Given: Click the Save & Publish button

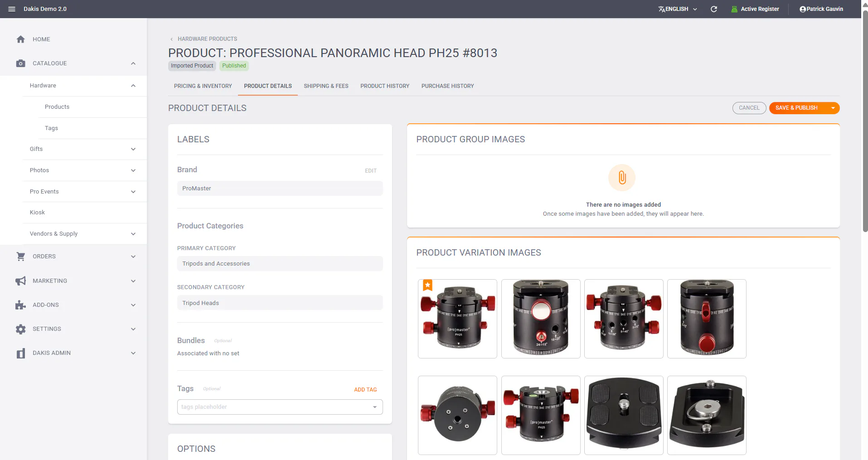Looking at the screenshot, I should coord(796,108).
